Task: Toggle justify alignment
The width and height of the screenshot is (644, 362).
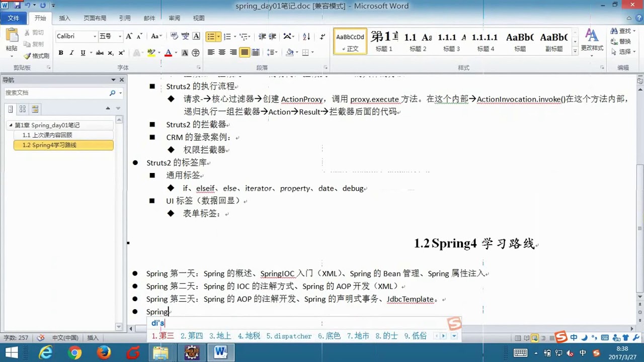Action: point(245,52)
